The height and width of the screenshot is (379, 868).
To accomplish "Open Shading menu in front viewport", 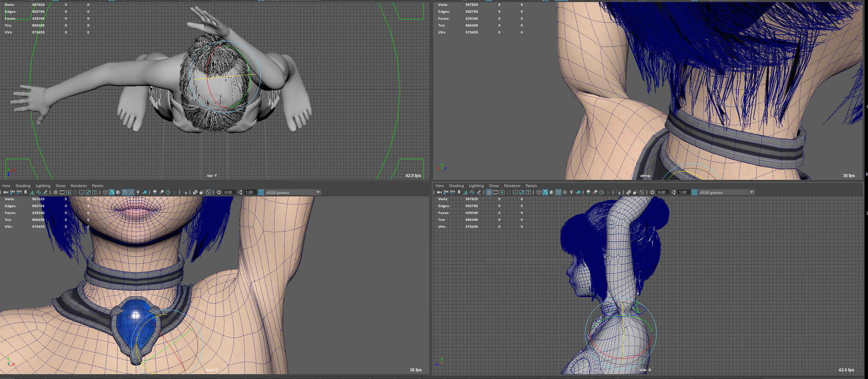I will pyautogui.click(x=23, y=186).
